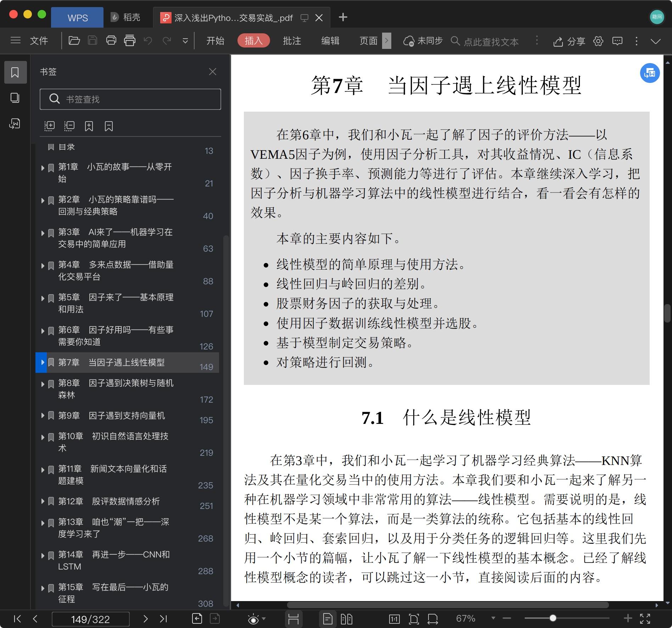Screen dimensions: 672x628
Task: Expand all bookmarks icon
Action: click(49, 126)
